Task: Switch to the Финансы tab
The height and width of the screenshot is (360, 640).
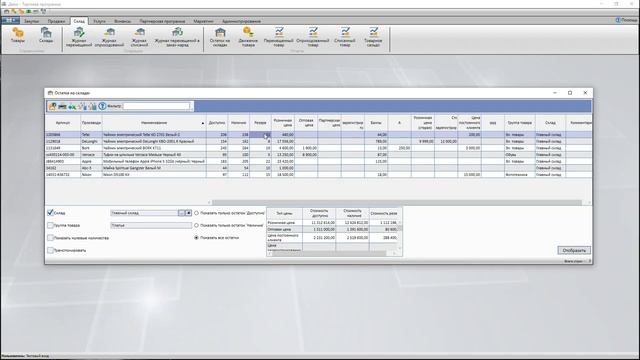Action: click(x=122, y=21)
